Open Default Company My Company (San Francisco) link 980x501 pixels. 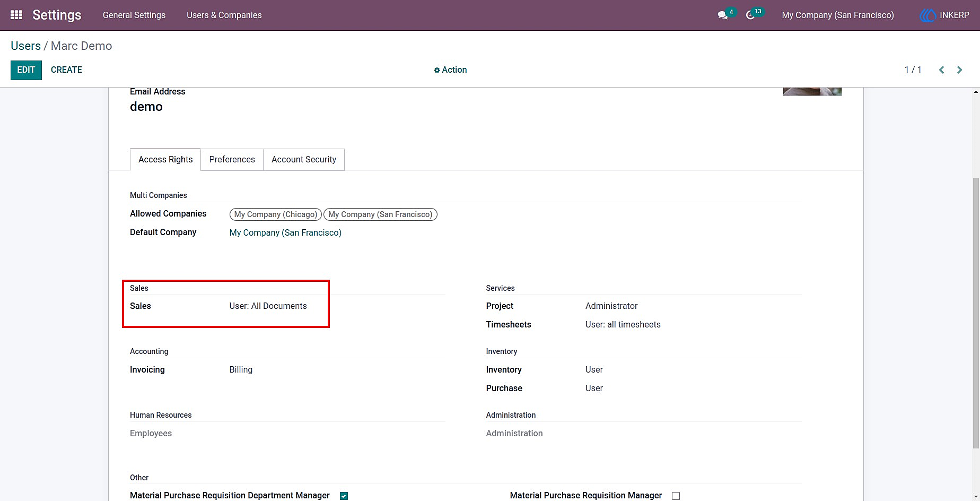click(285, 232)
